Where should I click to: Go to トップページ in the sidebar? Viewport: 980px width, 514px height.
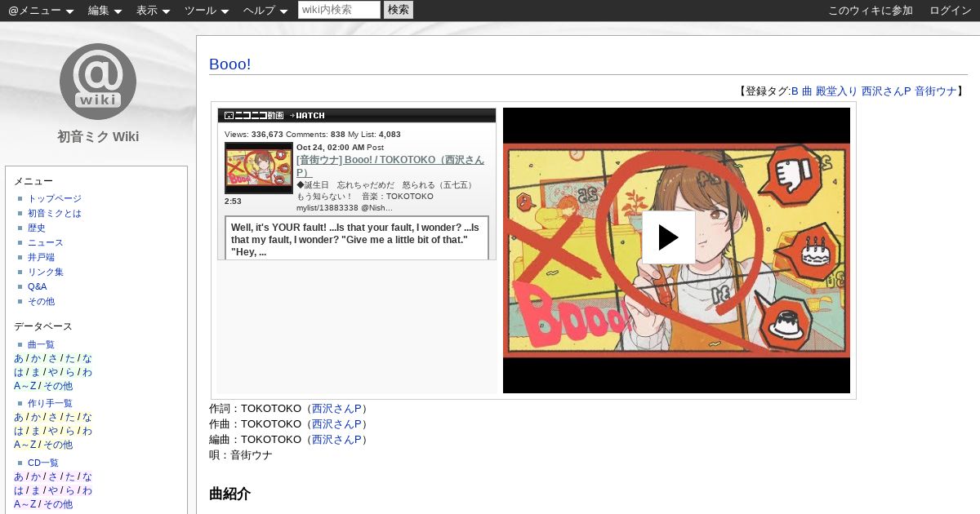tap(55, 198)
